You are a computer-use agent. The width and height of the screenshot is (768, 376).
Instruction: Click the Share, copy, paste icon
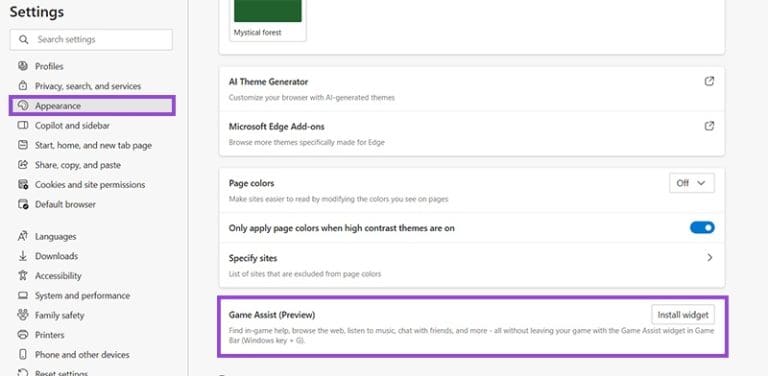click(x=23, y=164)
